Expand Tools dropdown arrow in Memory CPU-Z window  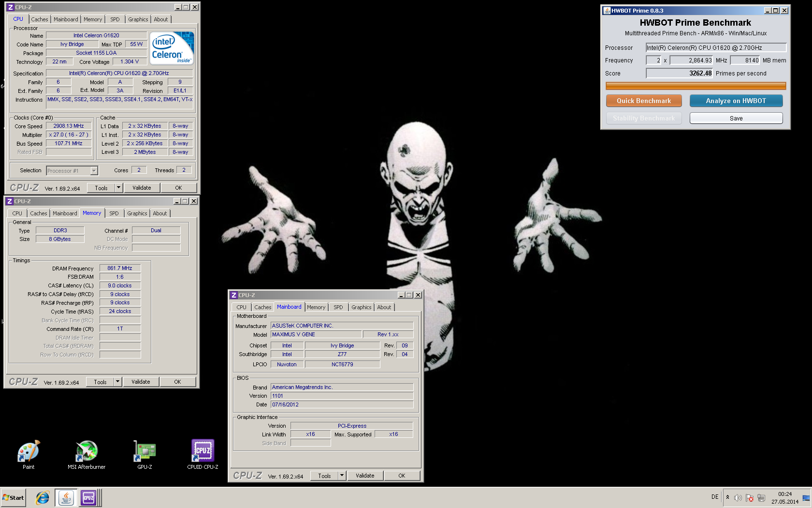pos(118,382)
